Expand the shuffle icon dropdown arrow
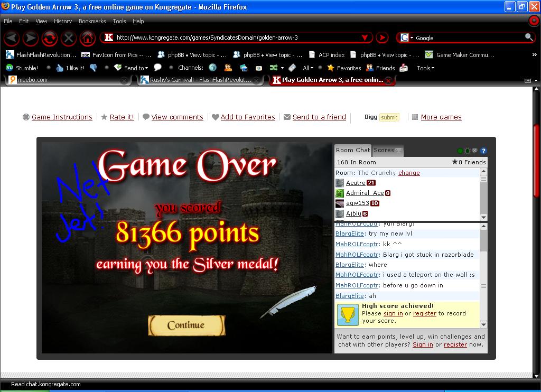This screenshot has height=392, width=541. point(282,68)
